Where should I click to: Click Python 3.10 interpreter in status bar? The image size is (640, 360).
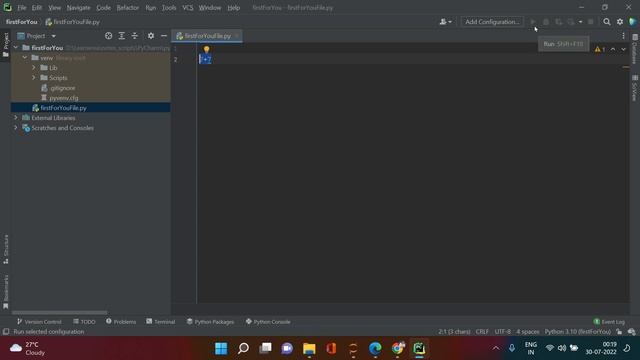click(578, 332)
